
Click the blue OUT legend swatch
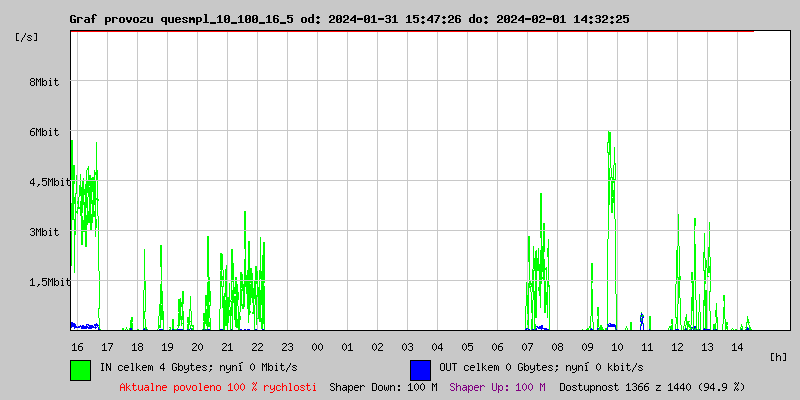point(420,369)
